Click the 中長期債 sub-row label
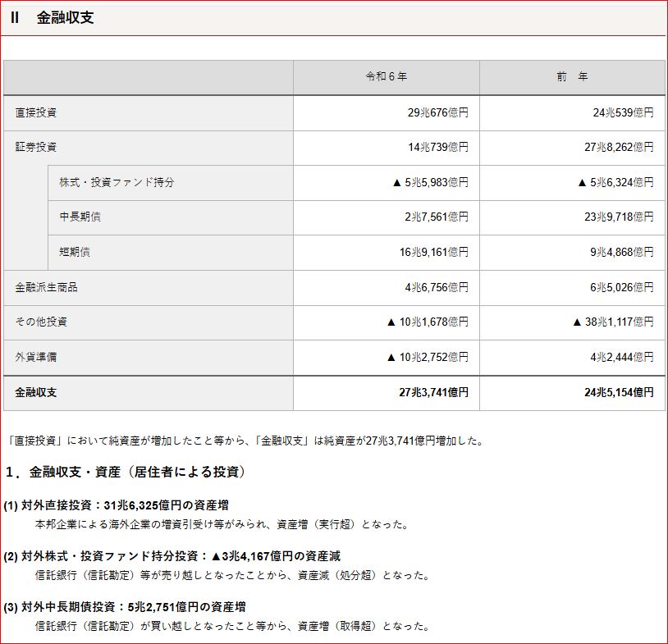Viewport: 668px width, 644px height. tap(80, 217)
